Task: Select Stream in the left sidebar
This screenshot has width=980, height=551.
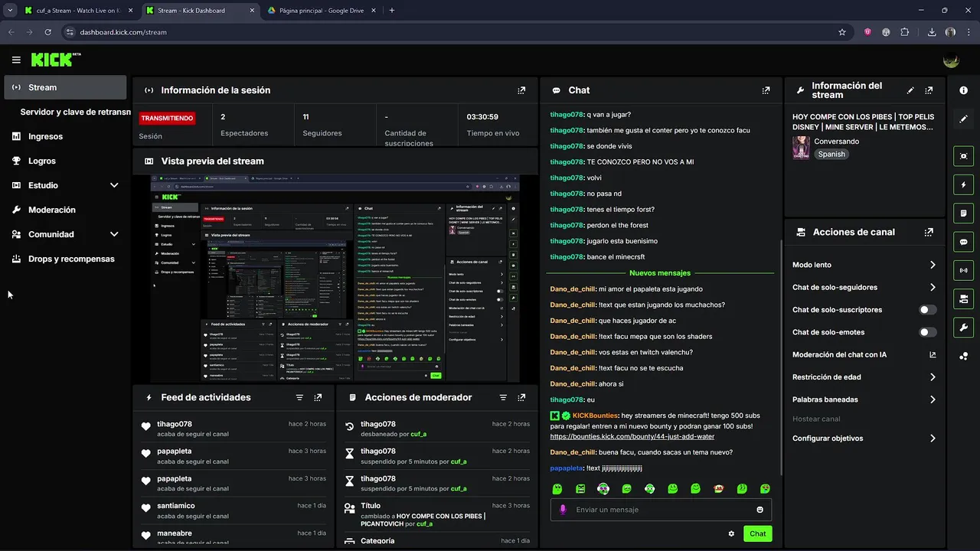Action: (x=65, y=87)
